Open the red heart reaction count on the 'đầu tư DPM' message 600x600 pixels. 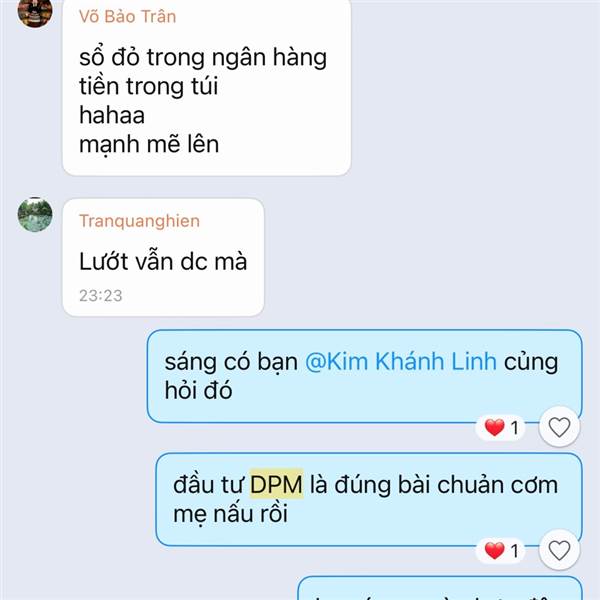coord(501,551)
